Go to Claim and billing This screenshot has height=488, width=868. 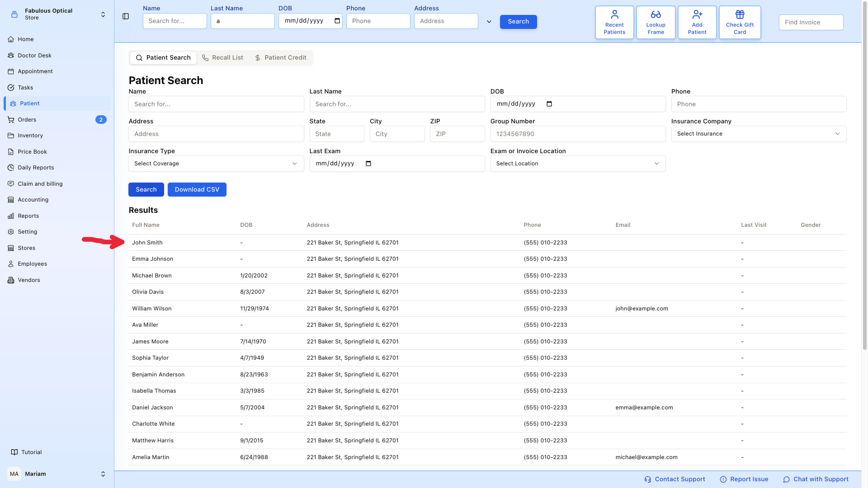(57, 184)
